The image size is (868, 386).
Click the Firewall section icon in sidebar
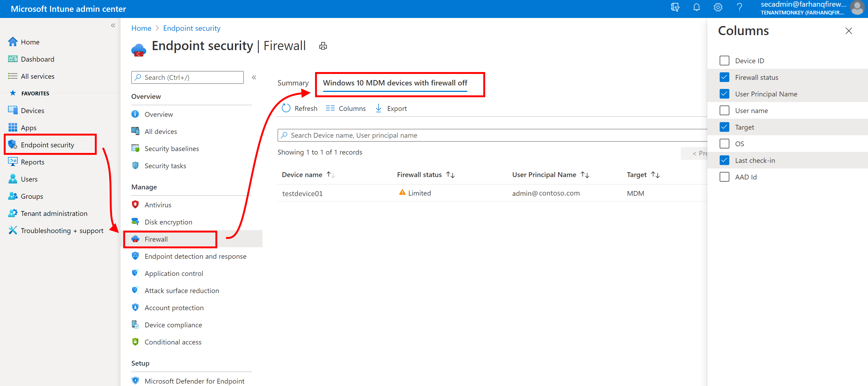pyautogui.click(x=135, y=239)
